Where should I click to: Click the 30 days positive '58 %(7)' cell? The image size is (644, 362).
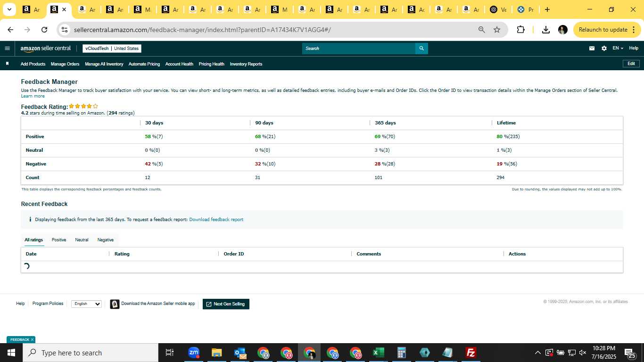click(154, 137)
